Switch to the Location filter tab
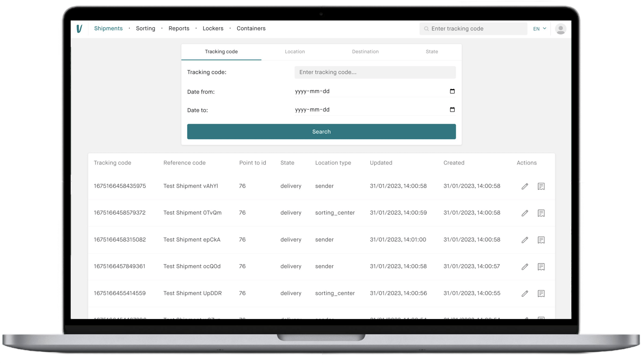The height and width of the screenshot is (363, 644). pos(295,52)
